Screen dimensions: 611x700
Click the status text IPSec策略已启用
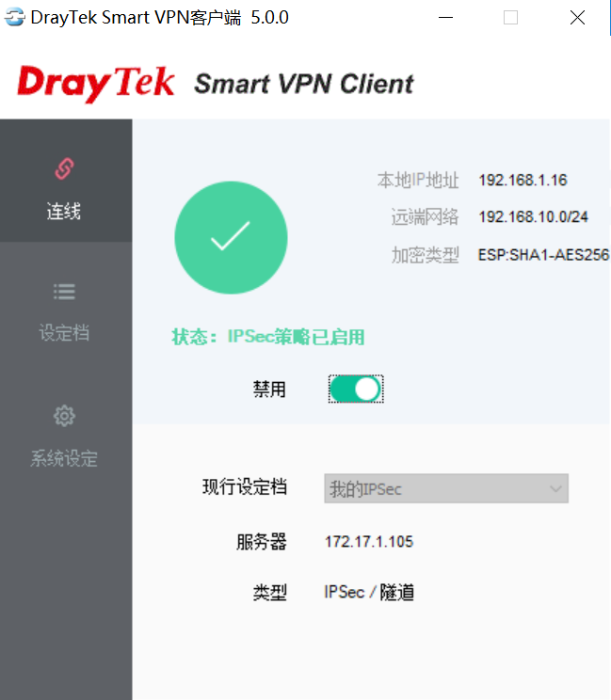point(297,337)
